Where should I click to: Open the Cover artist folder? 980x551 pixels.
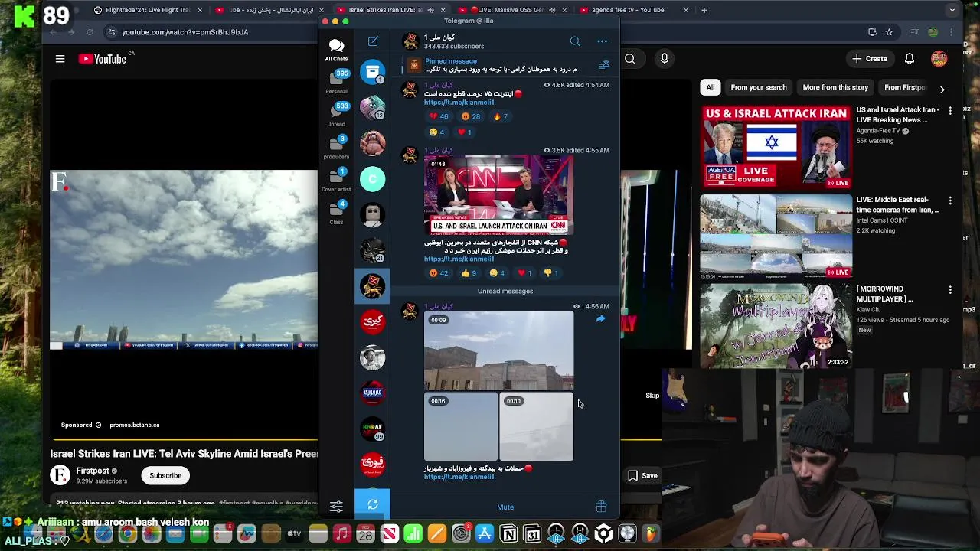[x=336, y=181]
